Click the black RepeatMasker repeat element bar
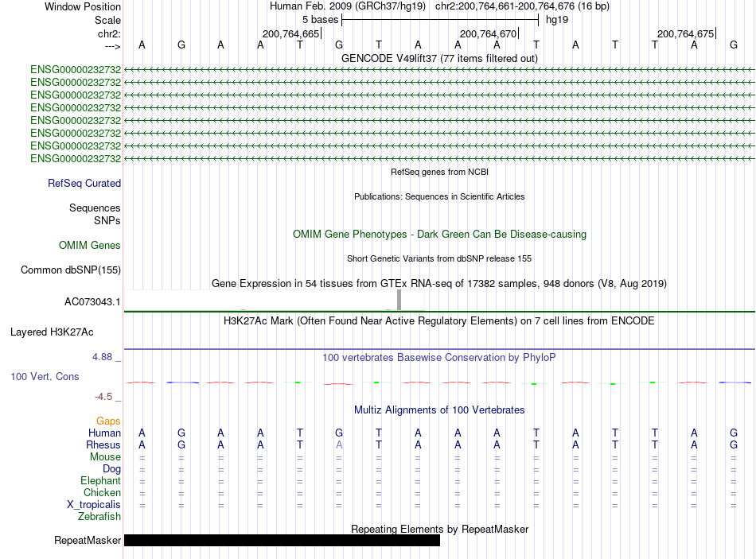Screen dimensions: 756x559 click(x=282, y=540)
